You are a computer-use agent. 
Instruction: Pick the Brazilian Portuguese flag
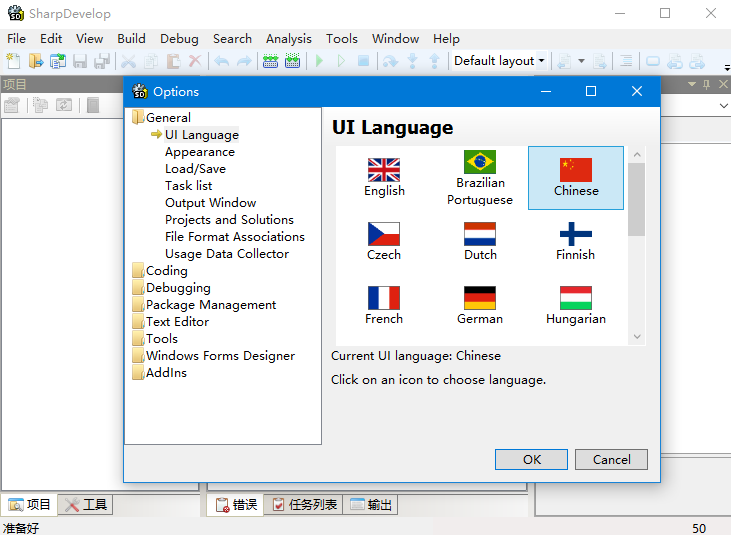(480, 162)
